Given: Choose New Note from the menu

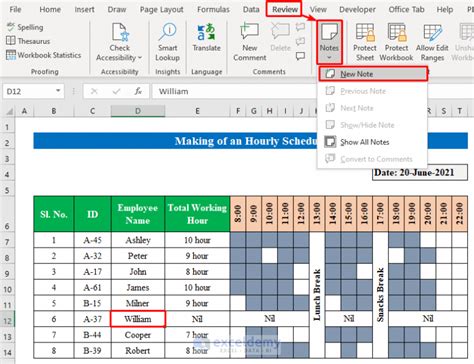Looking at the screenshot, I should point(373,74).
